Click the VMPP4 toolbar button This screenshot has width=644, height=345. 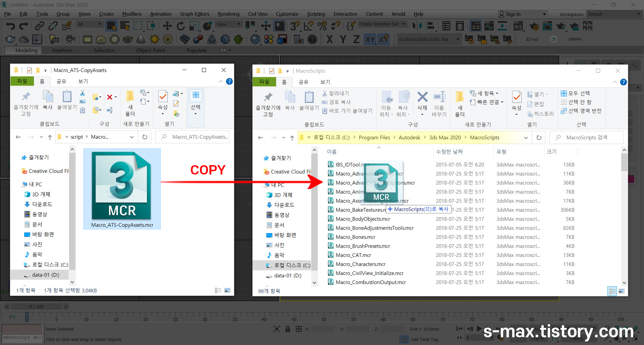[575, 39]
